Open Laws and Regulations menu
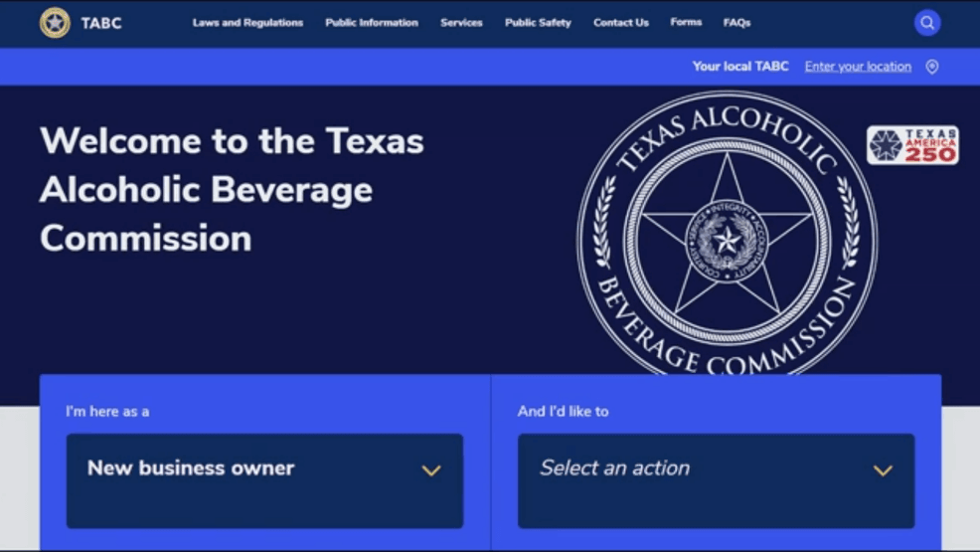The width and height of the screenshot is (980, 552). (x=247, y=23)
